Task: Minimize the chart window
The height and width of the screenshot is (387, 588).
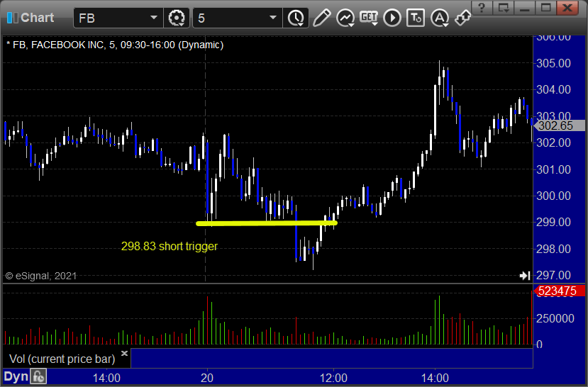Action: point(525,8)
